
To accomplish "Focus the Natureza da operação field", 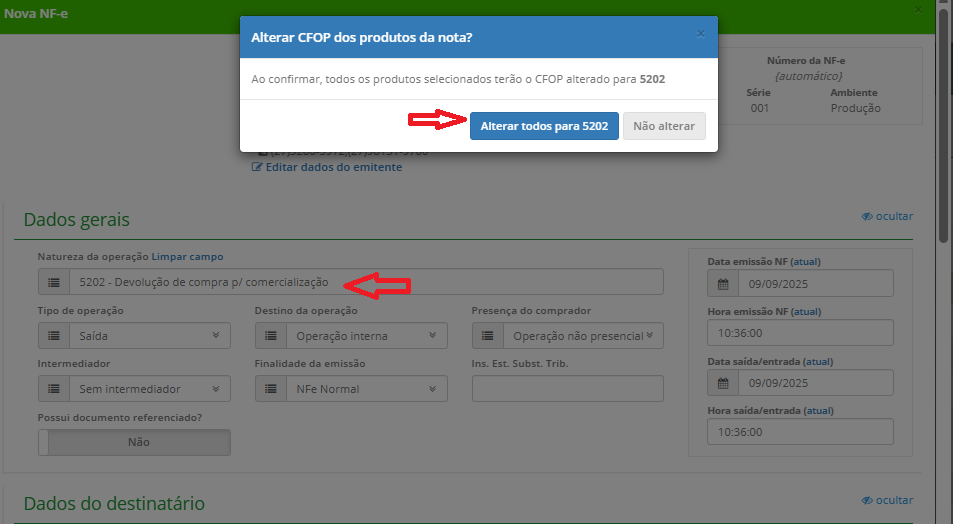I will coord(366,282).
